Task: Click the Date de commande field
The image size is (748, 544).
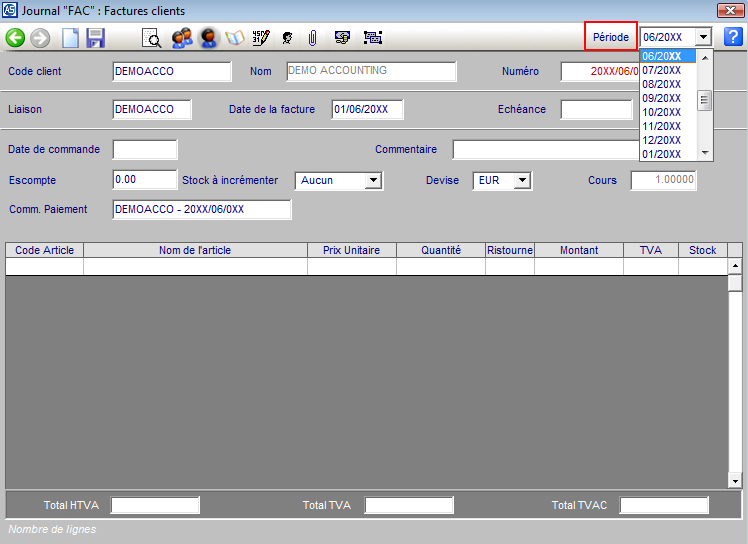Action: tap(145, 149)
